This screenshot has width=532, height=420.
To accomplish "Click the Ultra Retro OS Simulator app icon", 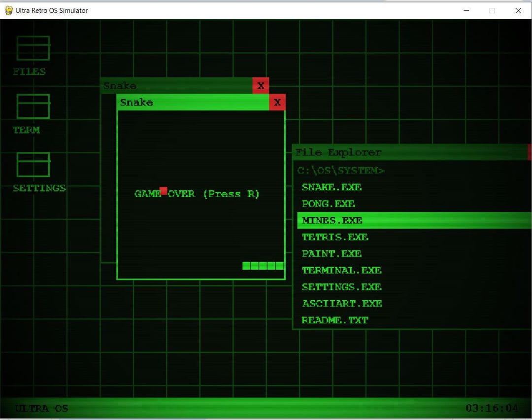I will coord(9,10).
